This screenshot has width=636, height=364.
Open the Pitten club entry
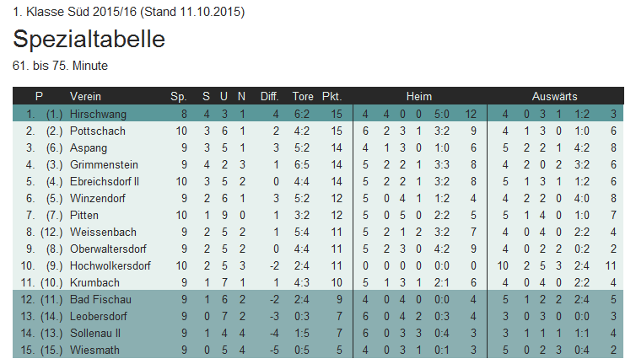(84, 215)
